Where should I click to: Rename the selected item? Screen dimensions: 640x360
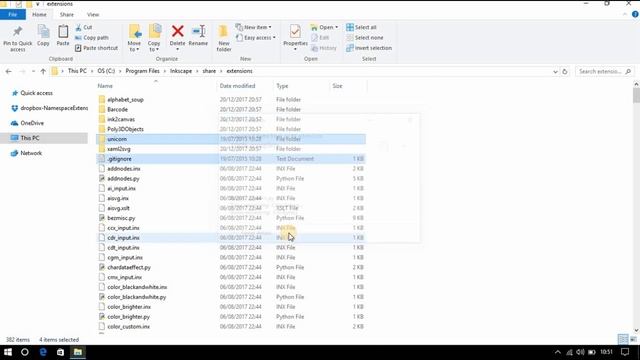[198, 35]
